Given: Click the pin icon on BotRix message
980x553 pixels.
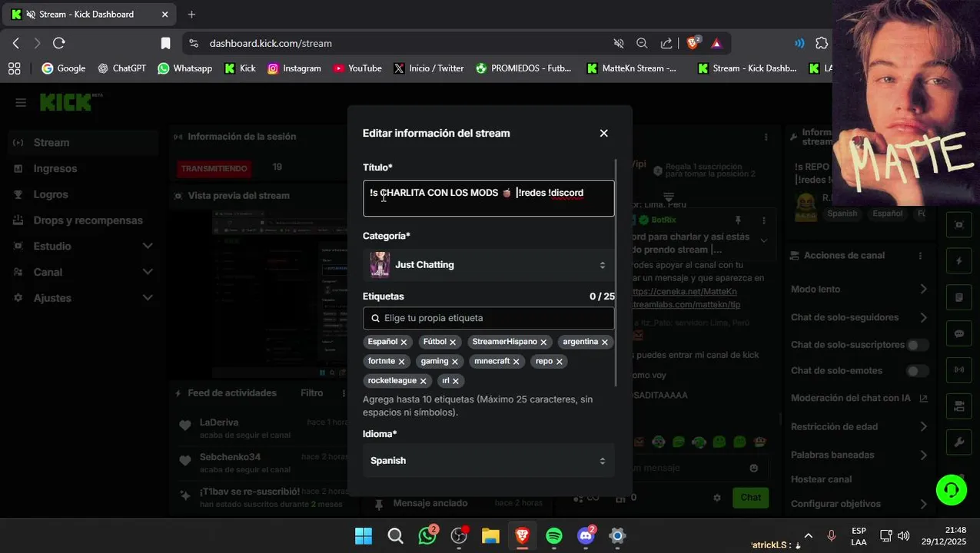Looking at the screenshot, I should click(739, 220).
